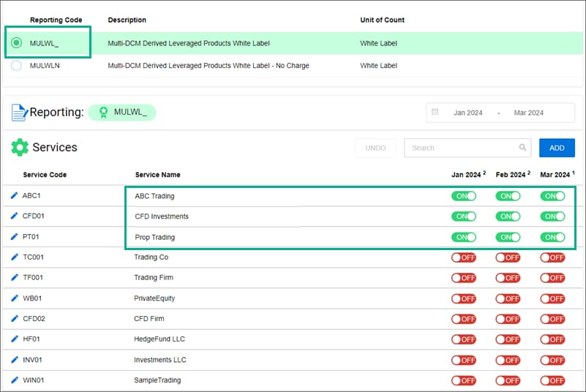Click into the Search services field
The width and height of the screenshot is (586, 392).
462,148
